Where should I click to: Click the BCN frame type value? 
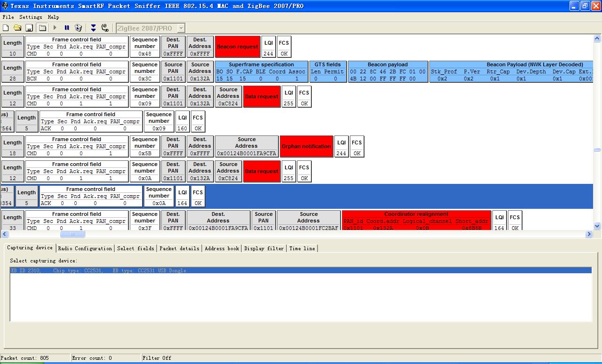tap(32, 79)
